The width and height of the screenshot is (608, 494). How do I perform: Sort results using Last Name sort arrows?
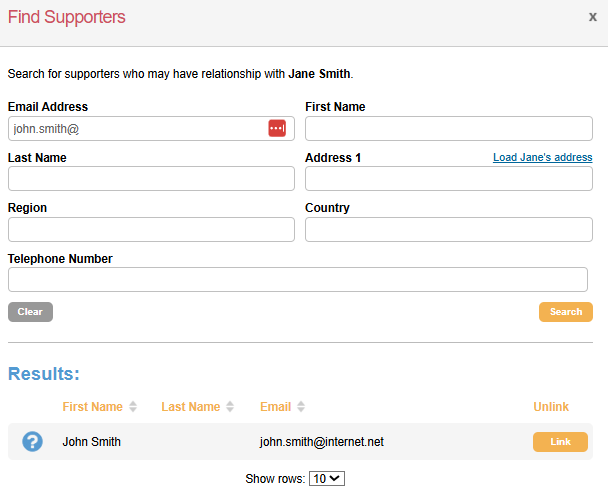(x=230, y=407)
